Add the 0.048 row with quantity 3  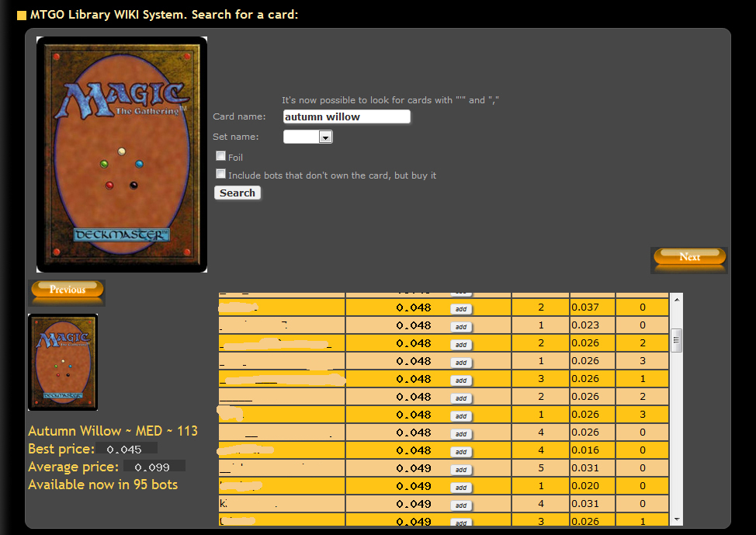click(x=461, y=380)
